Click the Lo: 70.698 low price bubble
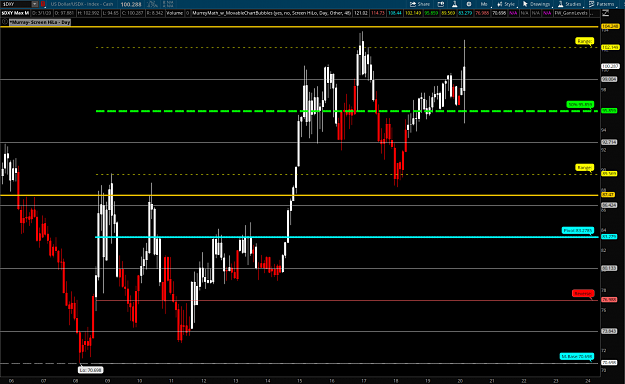Screen dimensions: 625x384 [90, 370]
